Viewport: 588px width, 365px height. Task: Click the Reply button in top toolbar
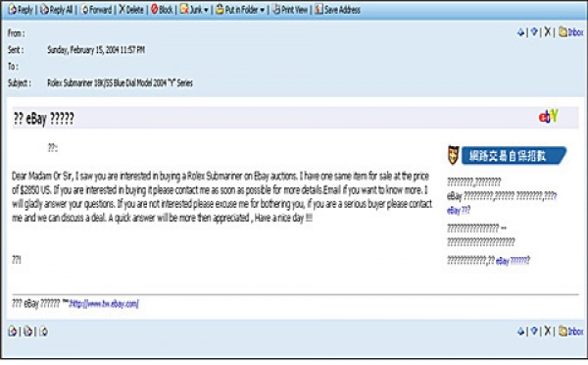tap(21, 10)
